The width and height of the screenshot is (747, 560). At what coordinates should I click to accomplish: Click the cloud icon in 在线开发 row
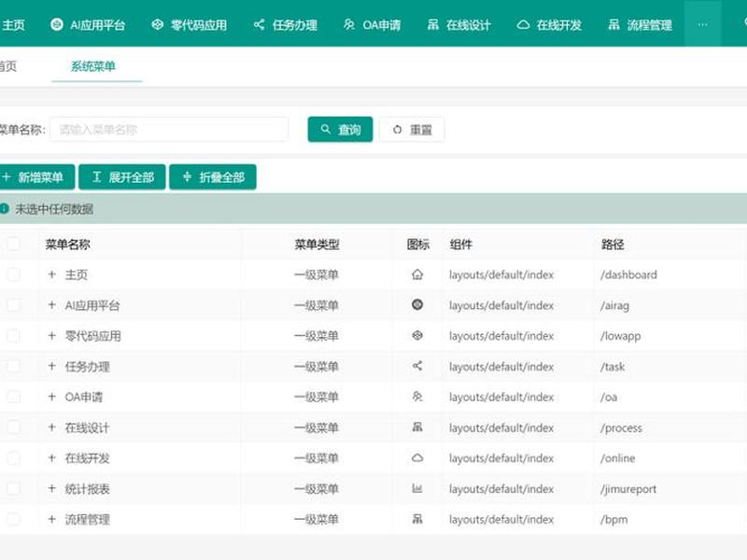[x=417, y=457]
